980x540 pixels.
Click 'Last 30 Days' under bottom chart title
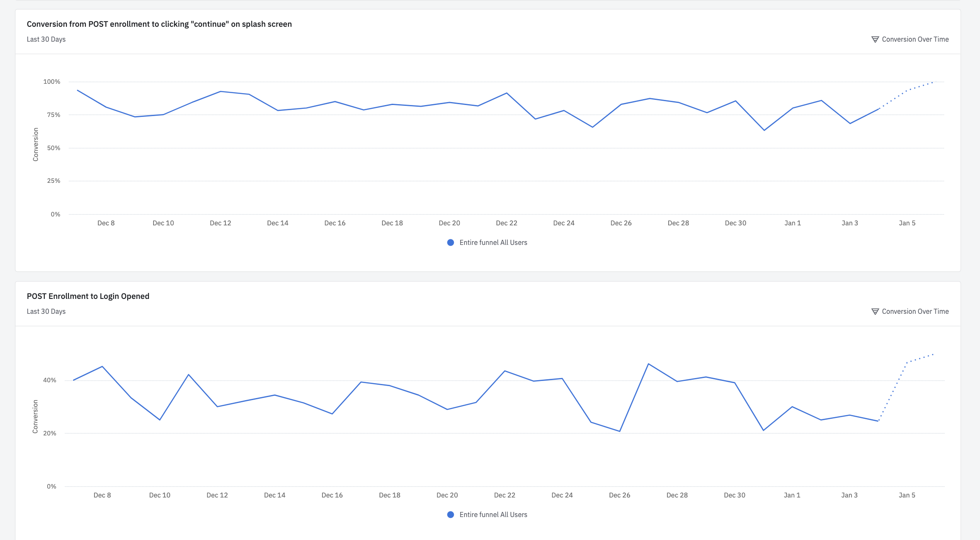pos(46,312)
